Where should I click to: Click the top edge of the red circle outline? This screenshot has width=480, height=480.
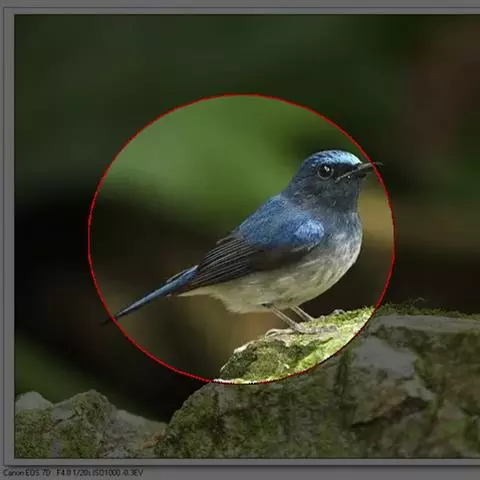[242, 95]
